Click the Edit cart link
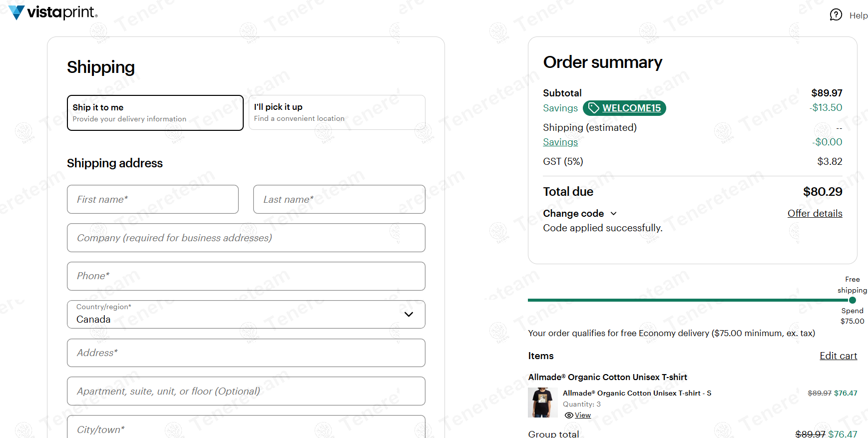Screen dimensions: 868x438 838,356
